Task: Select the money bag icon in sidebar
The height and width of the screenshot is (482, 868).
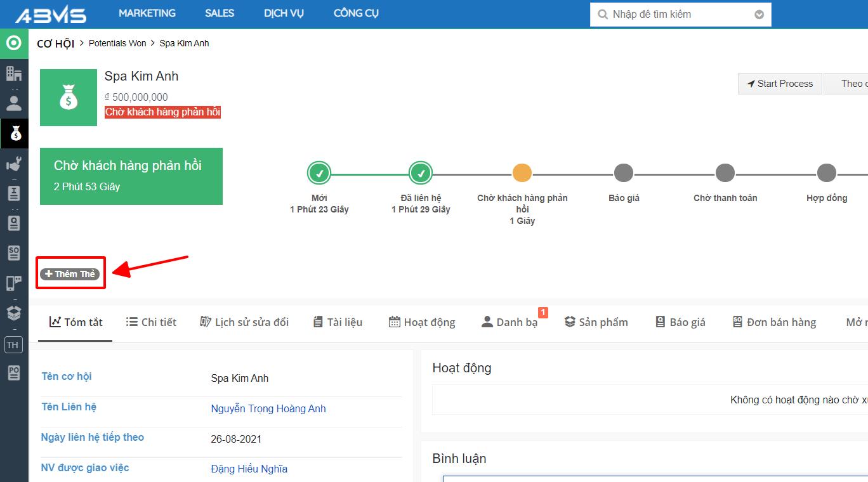Action: (x=15, y=134)
